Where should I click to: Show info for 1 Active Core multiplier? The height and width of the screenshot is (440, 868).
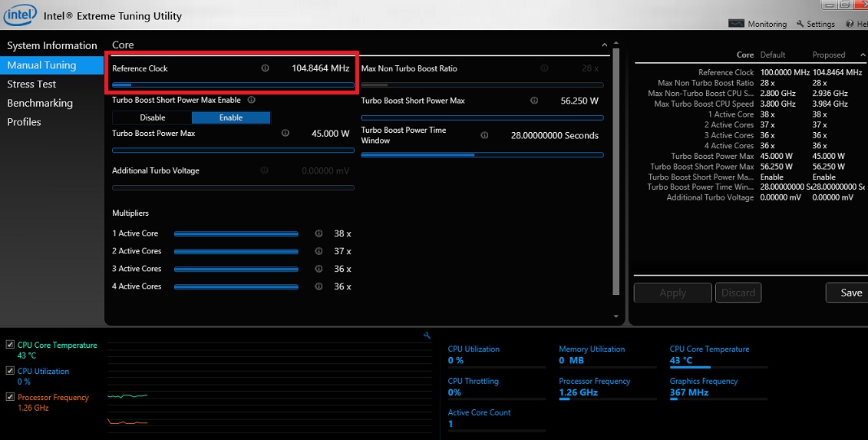pos(318,233)
